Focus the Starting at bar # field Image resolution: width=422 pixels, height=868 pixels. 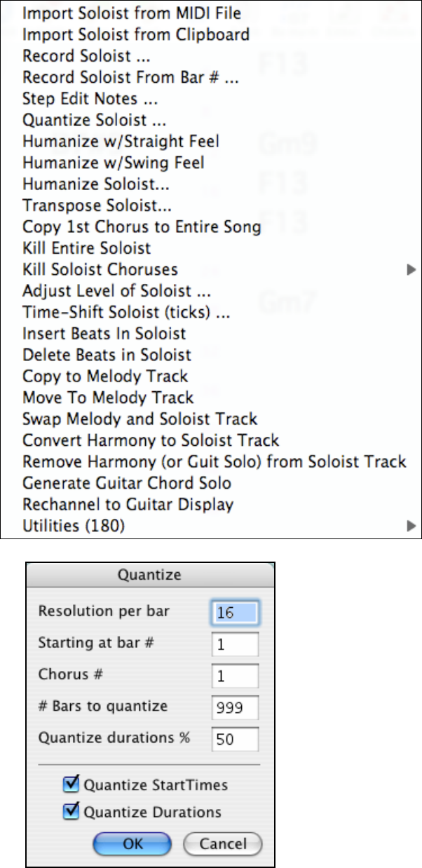point(234,644)
